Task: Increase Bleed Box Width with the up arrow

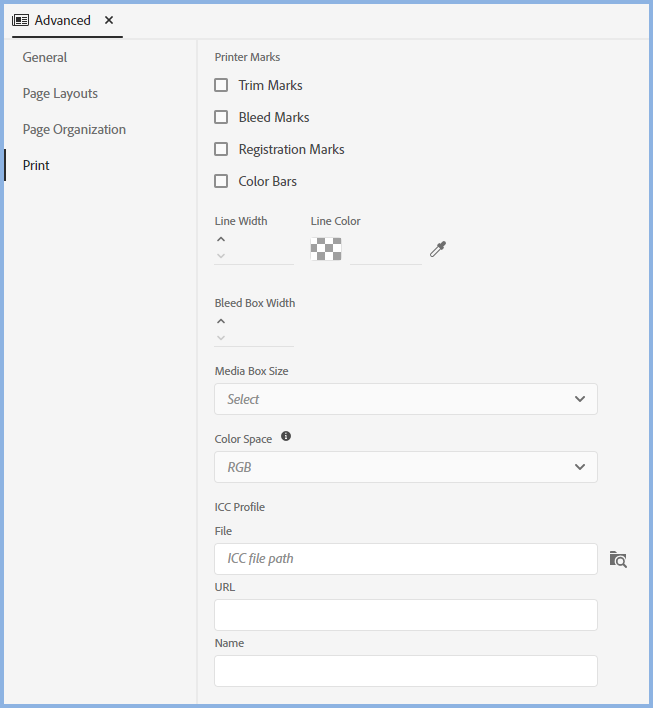Action: [221, 322]
